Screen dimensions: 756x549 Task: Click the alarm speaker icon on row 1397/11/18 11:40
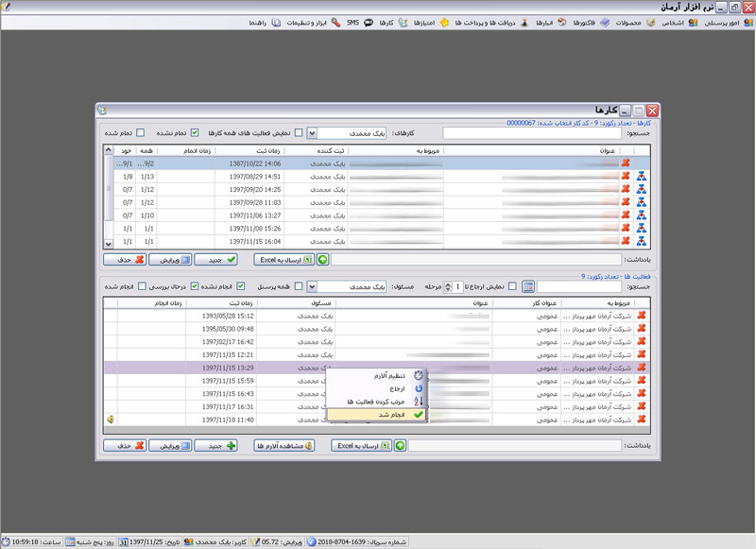[x=111, y=420]
